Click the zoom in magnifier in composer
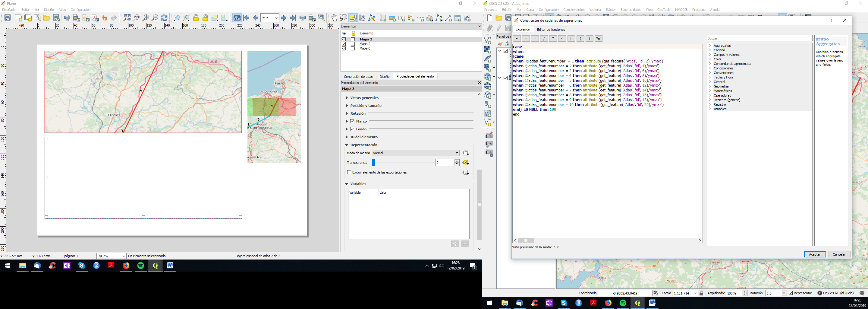The height and width of the screenshot is (309, 868). tap(146, 18)
